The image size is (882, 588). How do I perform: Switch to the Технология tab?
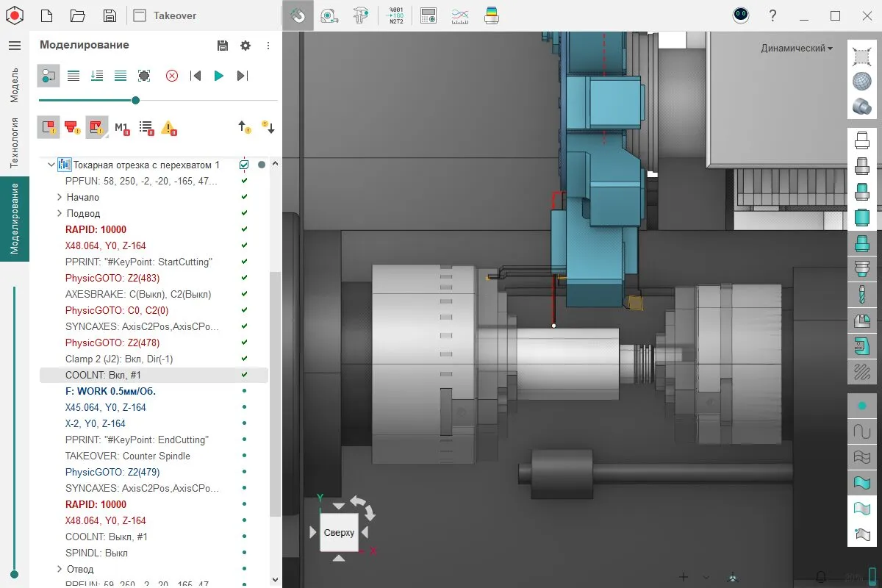coord(14,143)
